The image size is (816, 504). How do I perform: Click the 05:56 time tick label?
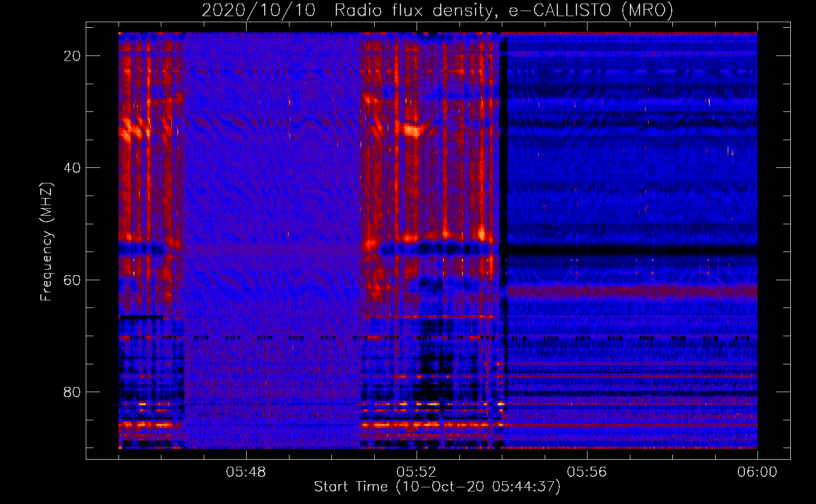coord(587,472)
